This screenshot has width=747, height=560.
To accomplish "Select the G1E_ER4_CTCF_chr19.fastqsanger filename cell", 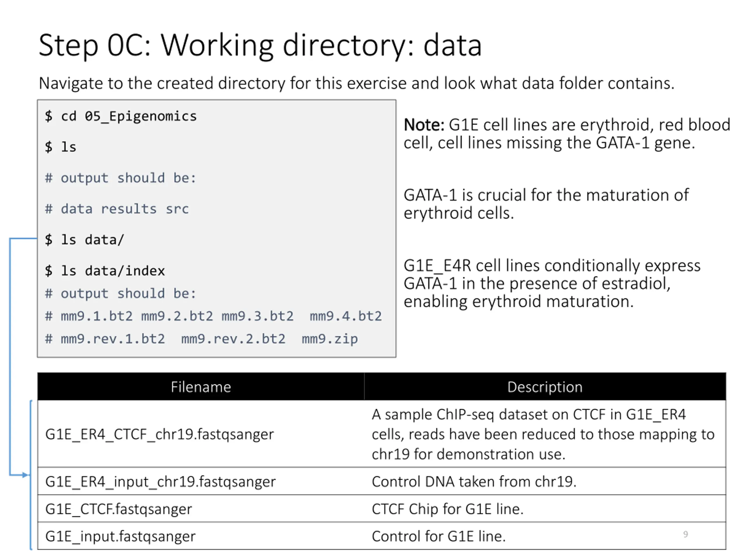I will 159,434.
